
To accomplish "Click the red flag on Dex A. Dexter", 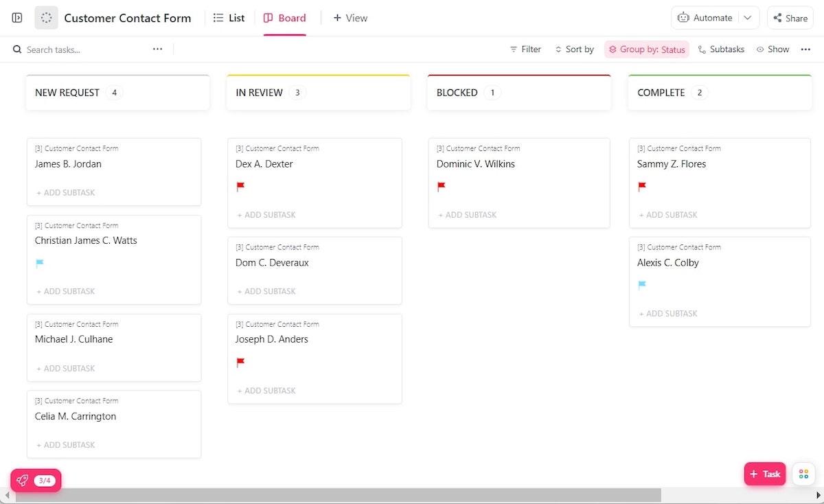I will coord(240,186).
